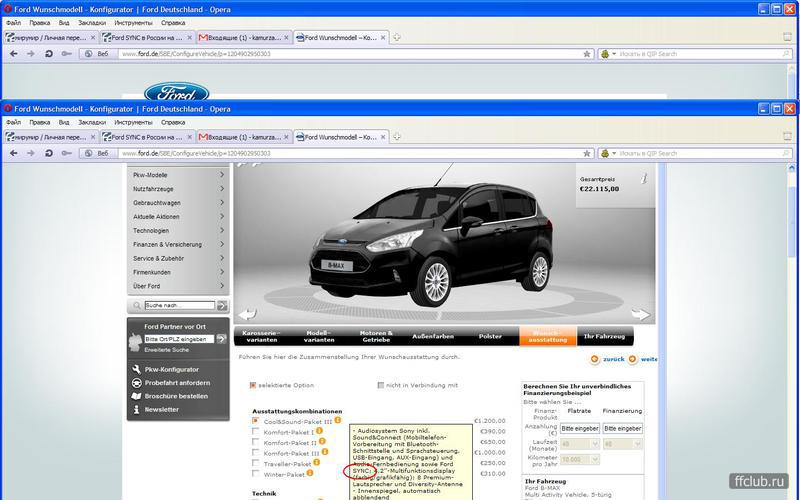
Task: Close the Ford SYNC tab in front window
Action: pyautogui.click(x=189, y=137)
